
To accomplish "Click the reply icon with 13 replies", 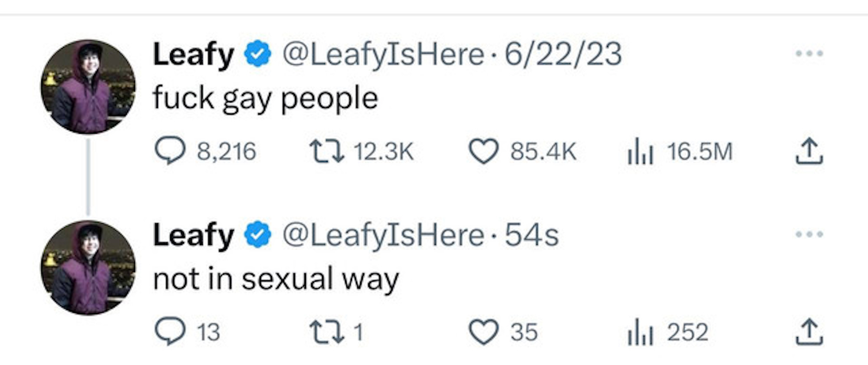I will pos(170,332).
